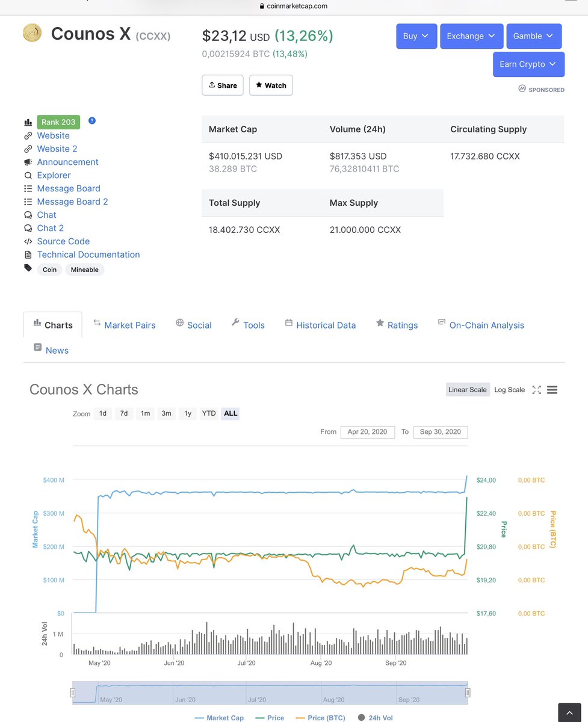Open the Source Code link
The height and width of the screenshot is (722, 588).
point(63,241)
